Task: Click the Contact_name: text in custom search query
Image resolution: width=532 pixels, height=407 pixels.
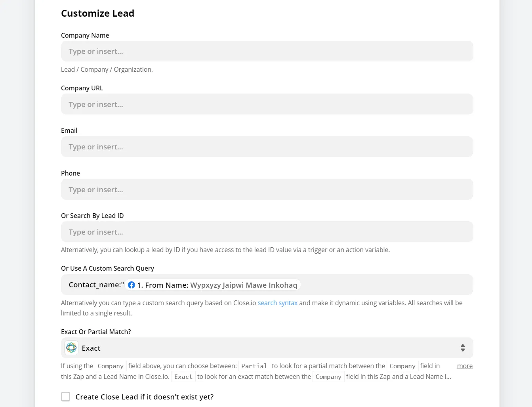Action: (96, 285)
